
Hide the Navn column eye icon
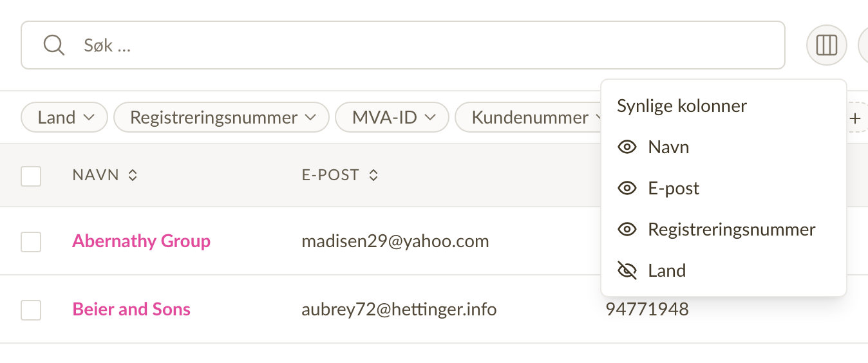pos(627,147)
